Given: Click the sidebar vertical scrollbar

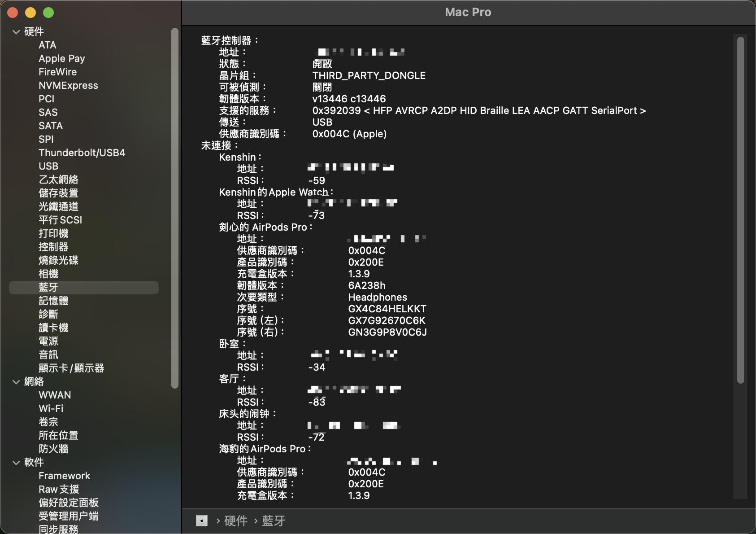Looking at the screenshot, I should coord(175,208).
